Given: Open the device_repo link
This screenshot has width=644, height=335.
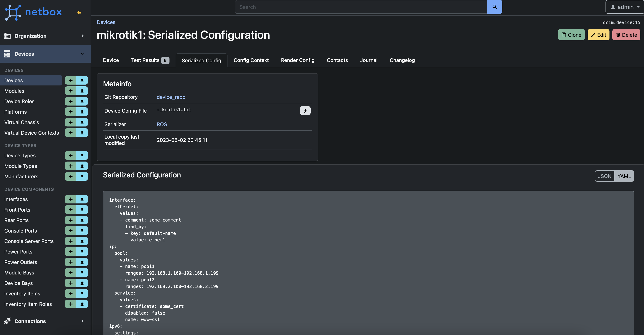Looking at the screenshot, I should pyautogui.click(x=171, y=97).
